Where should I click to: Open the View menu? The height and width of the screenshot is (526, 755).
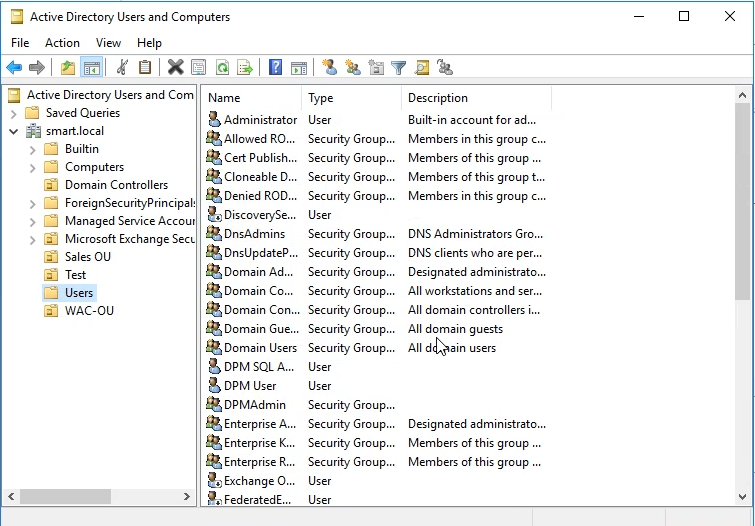(x=108, y=43)
